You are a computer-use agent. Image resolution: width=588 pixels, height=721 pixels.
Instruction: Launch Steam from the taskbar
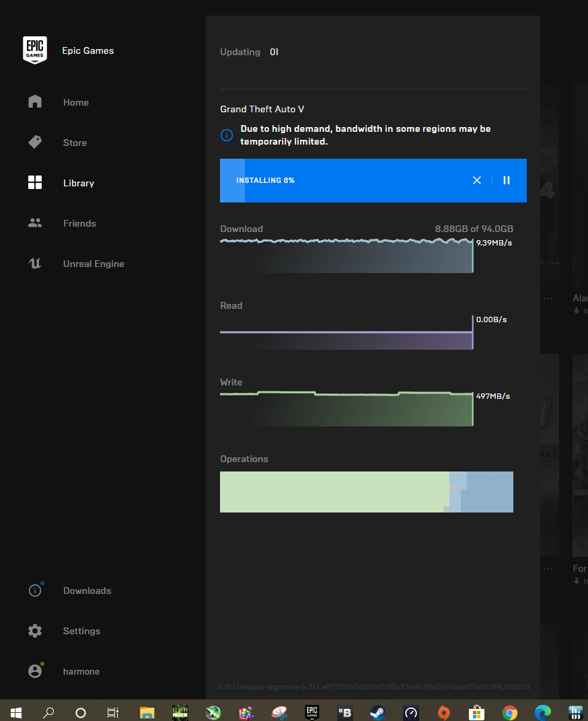(377, 713)
